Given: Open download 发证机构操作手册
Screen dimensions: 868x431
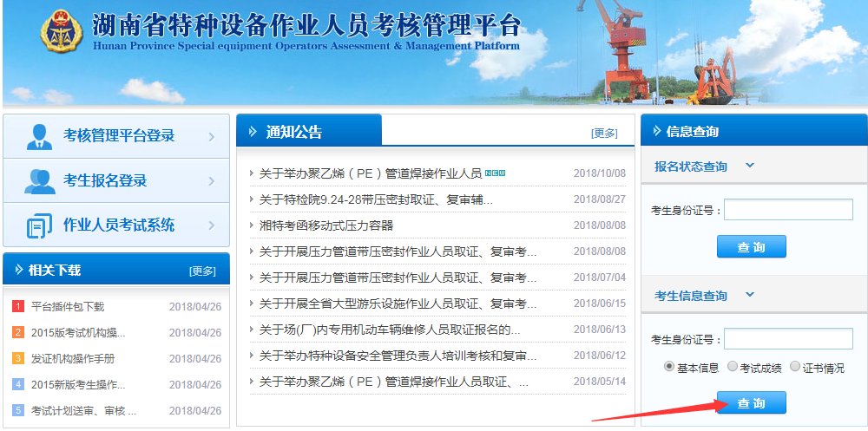Looking at the screenshot, I should pyautogui.click(x=73, y=358).
